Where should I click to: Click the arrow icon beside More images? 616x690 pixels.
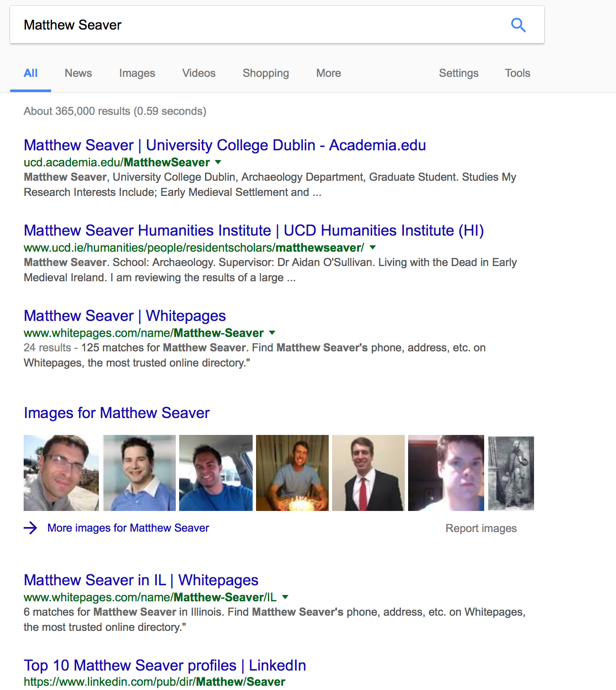click(30, 528)
